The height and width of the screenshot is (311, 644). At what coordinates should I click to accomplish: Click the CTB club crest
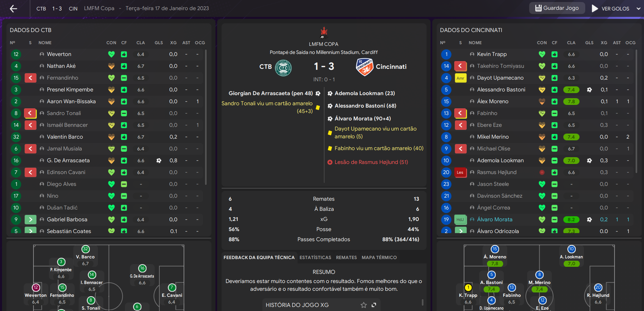[283, 67]
